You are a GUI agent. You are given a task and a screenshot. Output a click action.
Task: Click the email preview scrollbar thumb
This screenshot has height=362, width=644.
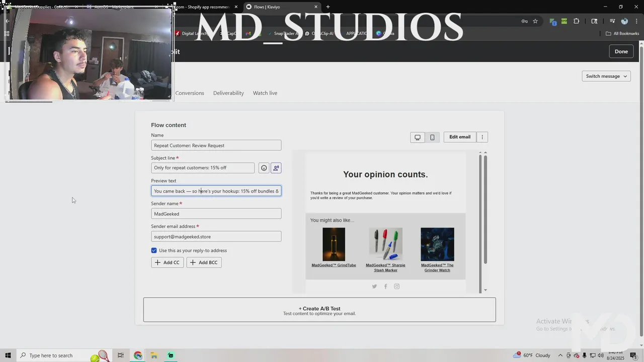(485, 209)
